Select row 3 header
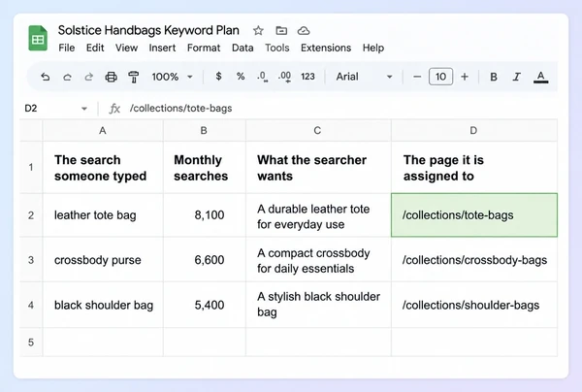The height and width of the screenshot is (392, 582). [x=31, y=260]
